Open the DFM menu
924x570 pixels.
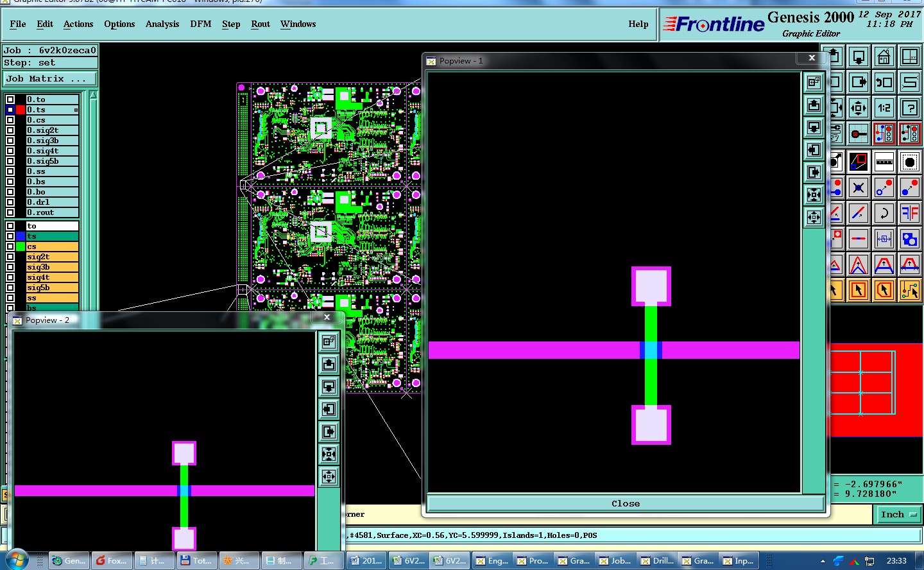coord(201,24)
